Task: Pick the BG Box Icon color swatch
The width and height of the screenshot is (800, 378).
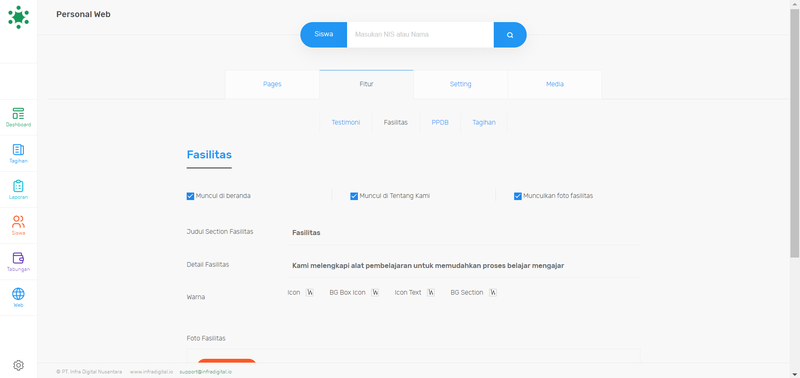Action: [x=375, y=292]
